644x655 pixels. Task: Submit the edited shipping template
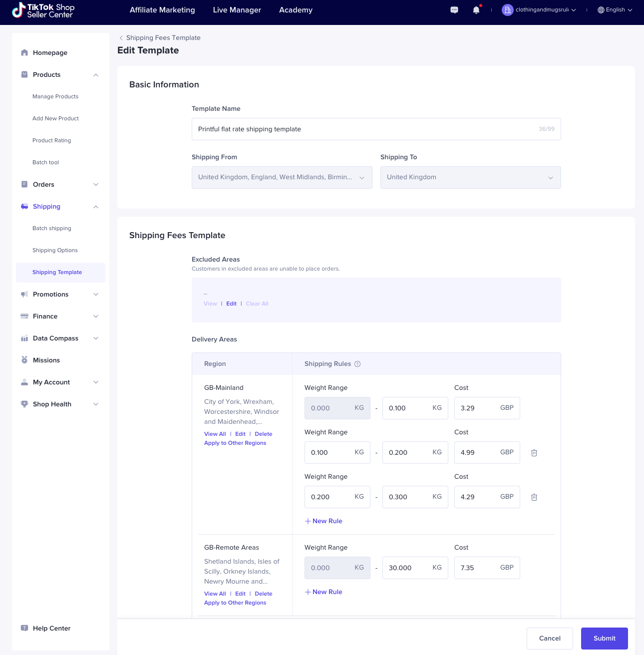604,638
